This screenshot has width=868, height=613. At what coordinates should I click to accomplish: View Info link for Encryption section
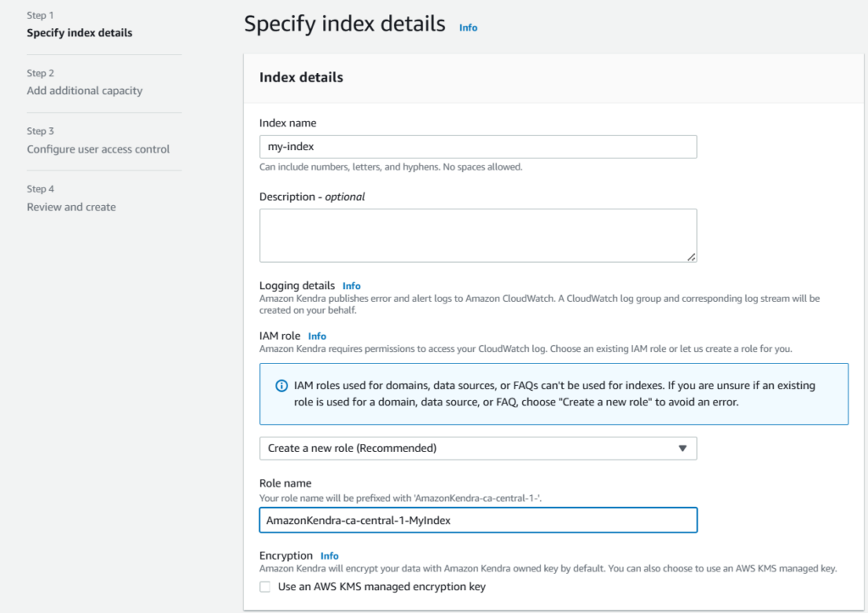329,556
